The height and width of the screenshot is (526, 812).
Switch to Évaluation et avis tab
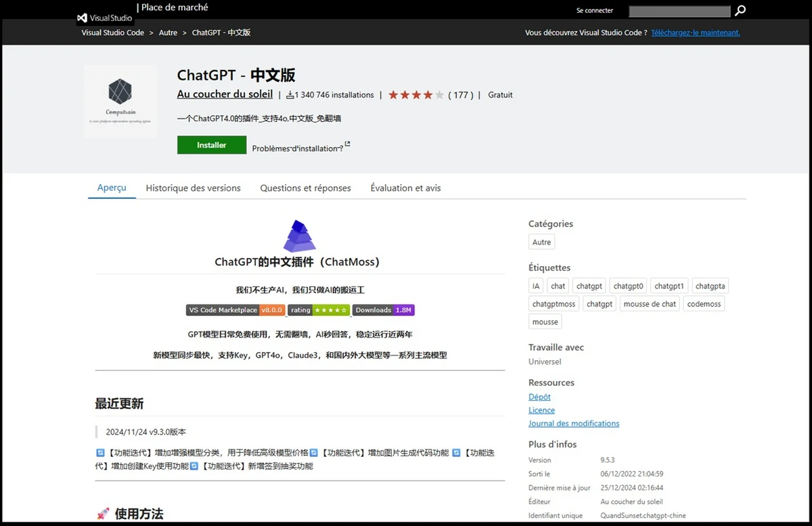click(x=405, y=188)
